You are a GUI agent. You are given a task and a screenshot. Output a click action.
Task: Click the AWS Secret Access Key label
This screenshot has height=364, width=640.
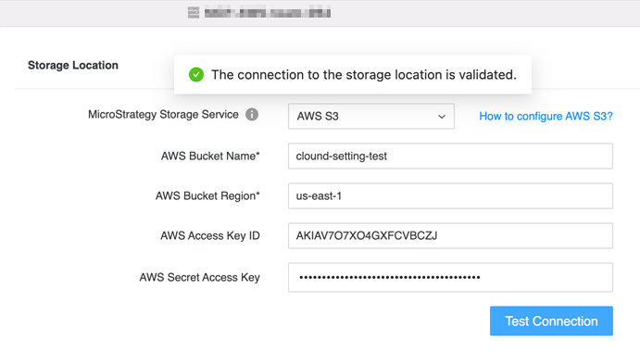click(x=199, y=278)
